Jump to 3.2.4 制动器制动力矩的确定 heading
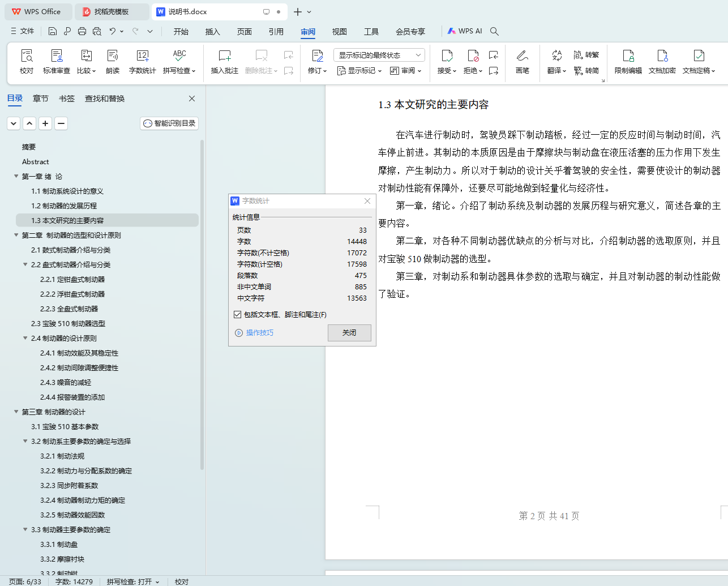Screen dimensions: 728x586 click(83, 500)
